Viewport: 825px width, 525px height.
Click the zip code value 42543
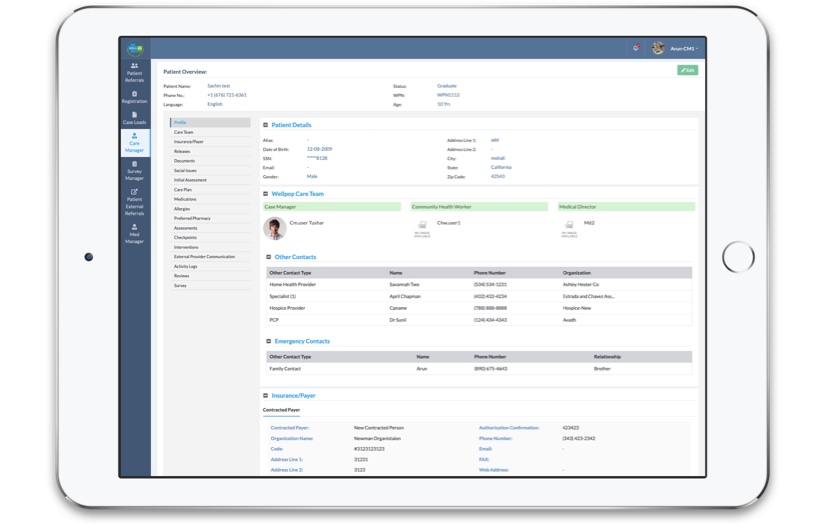498,177
